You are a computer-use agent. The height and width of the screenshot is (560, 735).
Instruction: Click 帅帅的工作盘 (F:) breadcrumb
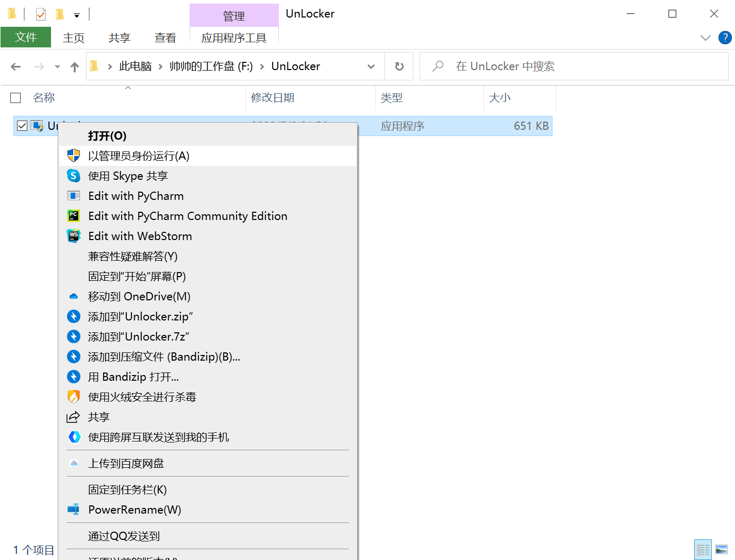pos(211,66)
